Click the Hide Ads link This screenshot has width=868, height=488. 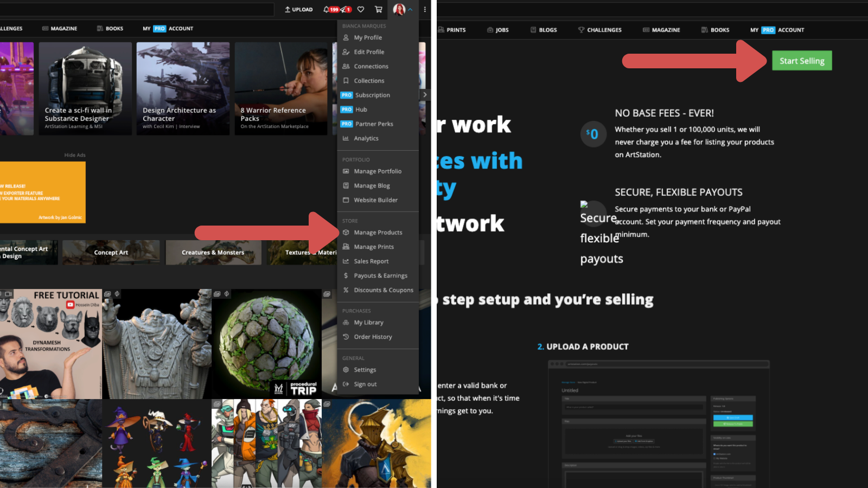click(75, 155)
